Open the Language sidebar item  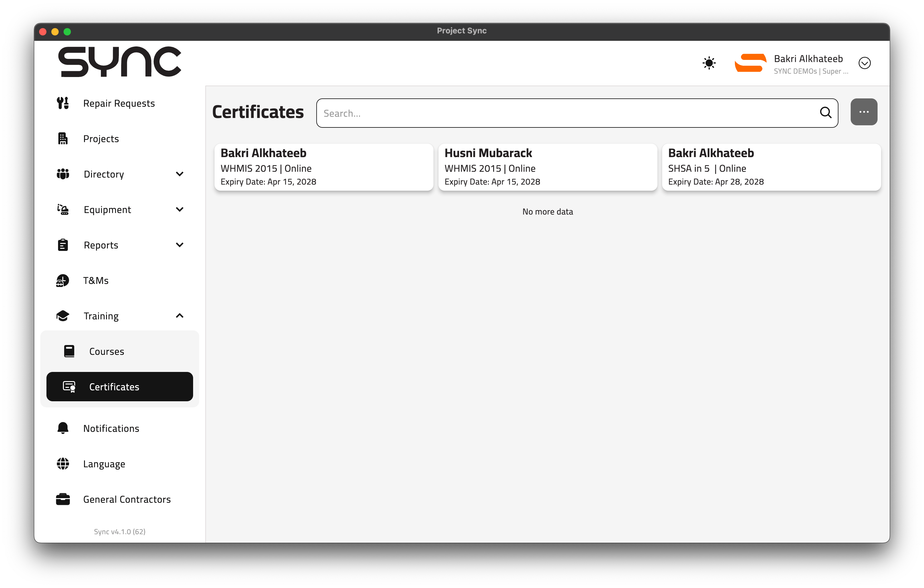119,464
